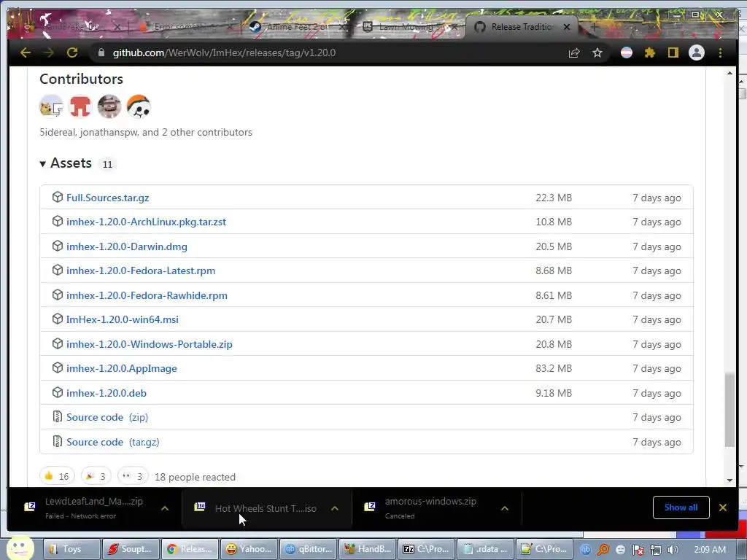This screenshot has width=747, height=560.
Task: Click the third contributor photo avatar
Action: coord(109,106)
